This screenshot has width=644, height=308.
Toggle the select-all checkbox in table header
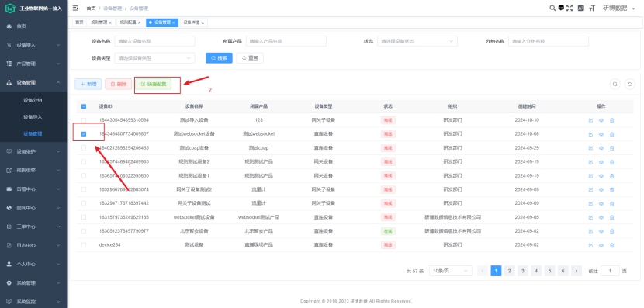pos(84,106)
